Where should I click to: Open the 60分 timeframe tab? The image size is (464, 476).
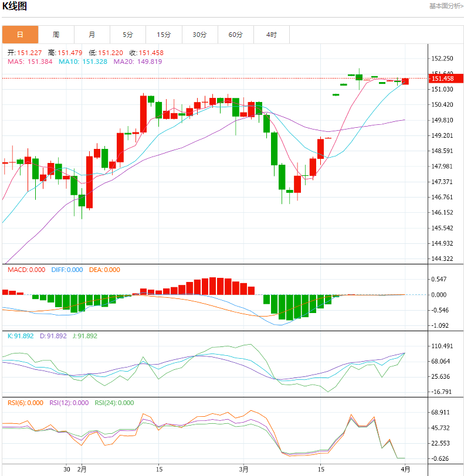tap(236, 35)
